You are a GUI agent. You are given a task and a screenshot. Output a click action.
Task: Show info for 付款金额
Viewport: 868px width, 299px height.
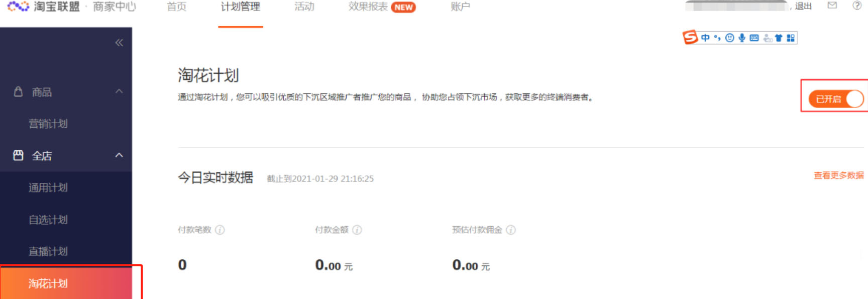tap(357, 230)
